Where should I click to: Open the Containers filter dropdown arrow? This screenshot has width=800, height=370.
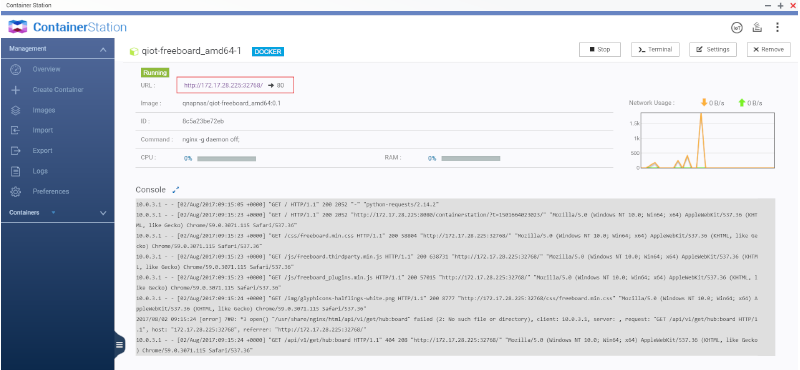(53, 213)
